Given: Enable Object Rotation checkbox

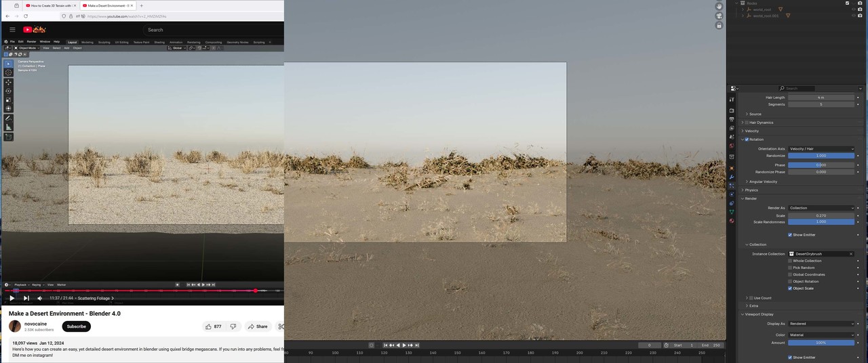Looking at the screenshot, I should click(790, 281).
